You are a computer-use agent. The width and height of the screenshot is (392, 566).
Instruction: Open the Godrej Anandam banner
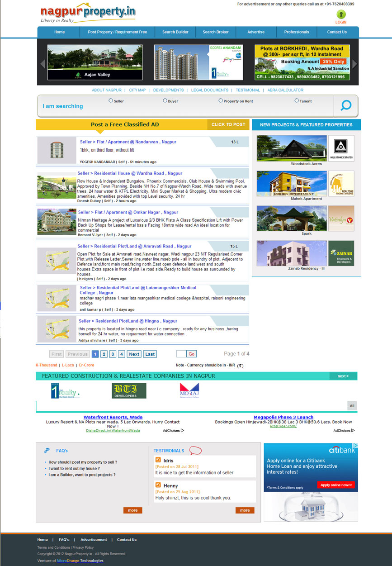[198, 62]
